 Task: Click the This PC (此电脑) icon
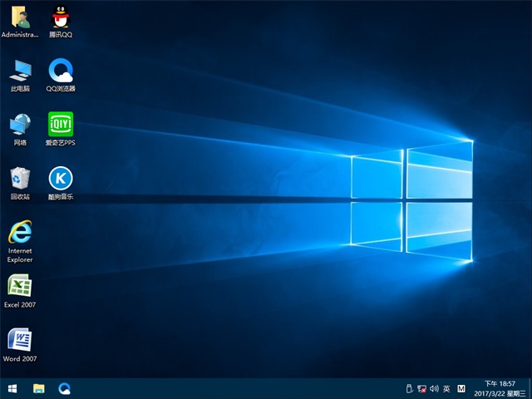point(20,71)
